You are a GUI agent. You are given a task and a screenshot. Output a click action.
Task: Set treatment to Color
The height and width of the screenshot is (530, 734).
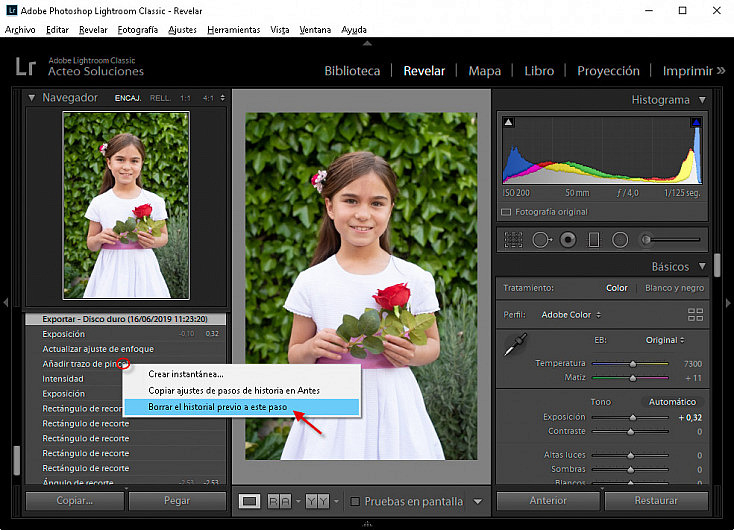(617, 288)
